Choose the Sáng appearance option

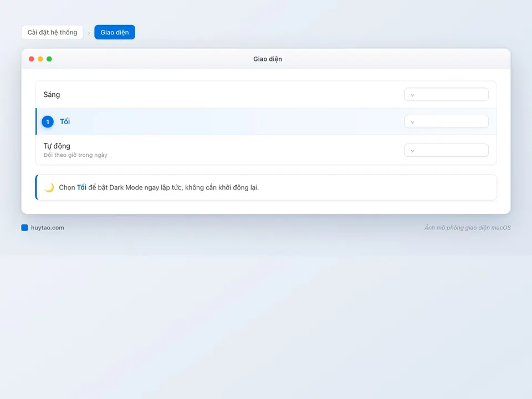[x=266, y=95]
